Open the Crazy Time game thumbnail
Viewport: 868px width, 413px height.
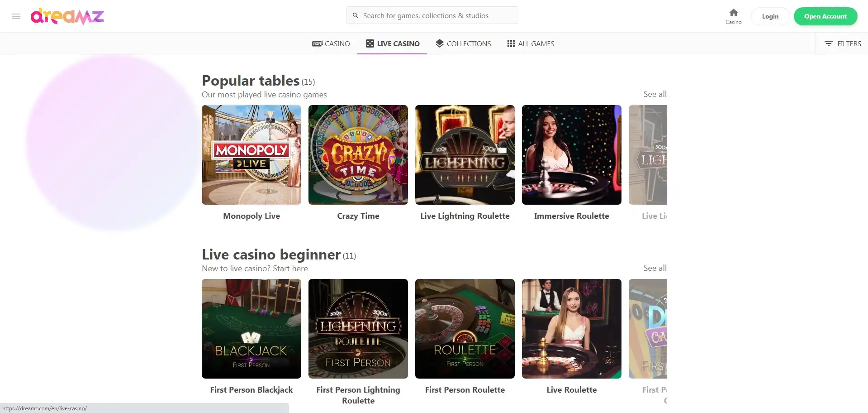point(358,155)
